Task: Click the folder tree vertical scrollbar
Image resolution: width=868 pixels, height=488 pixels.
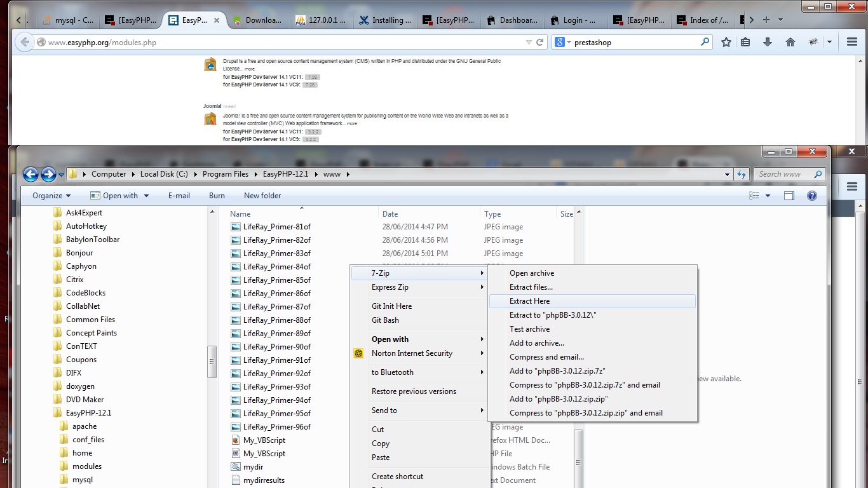Action: pos(212,360)
